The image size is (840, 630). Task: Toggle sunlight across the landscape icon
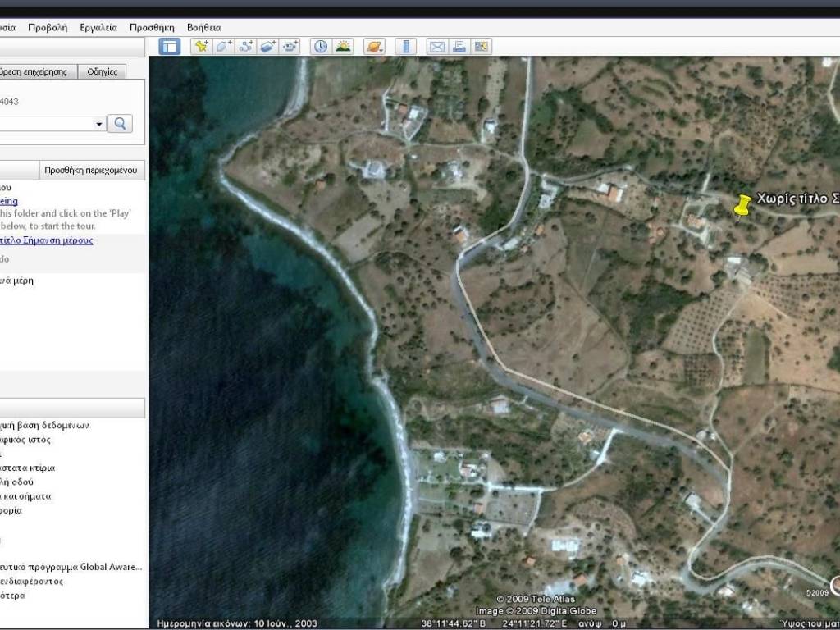[343, 47]
